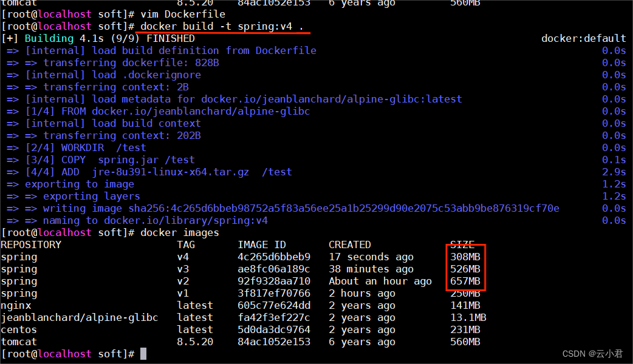Click jeanblanchard/alpine-glibc in the repository column

[x=80, y=318]
